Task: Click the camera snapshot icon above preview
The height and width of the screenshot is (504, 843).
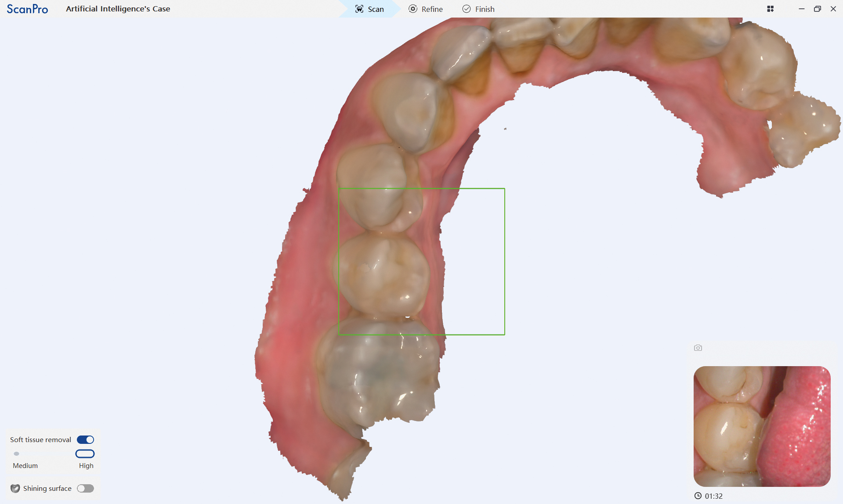Action: [x=698, y=348]
